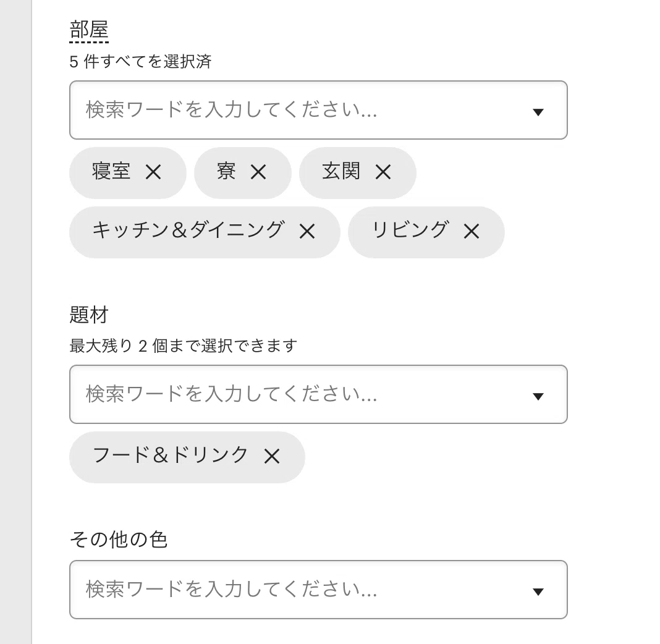Select the リビング chip label
The height and width of the screenshot is (644, 660).
(410, 231)
